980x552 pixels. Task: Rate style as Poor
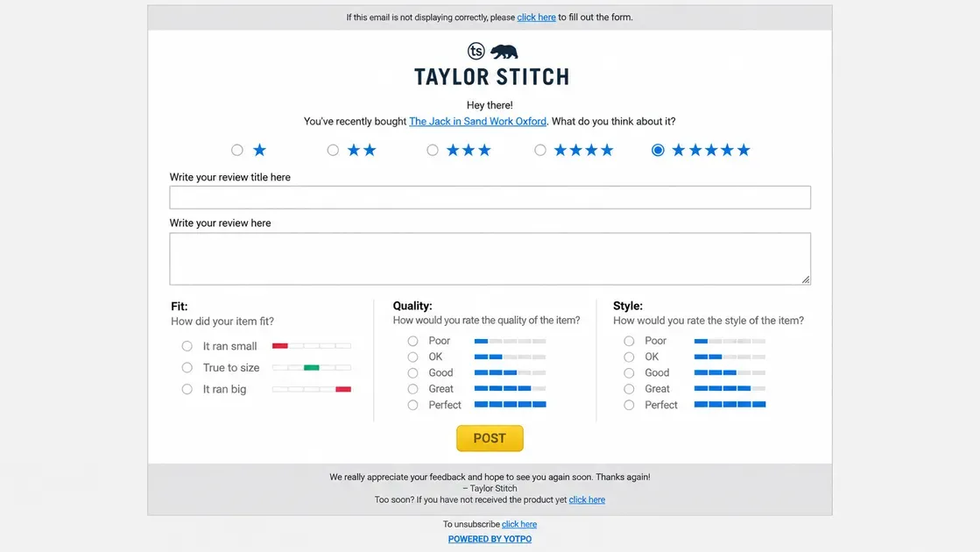[x=629, y=341]
